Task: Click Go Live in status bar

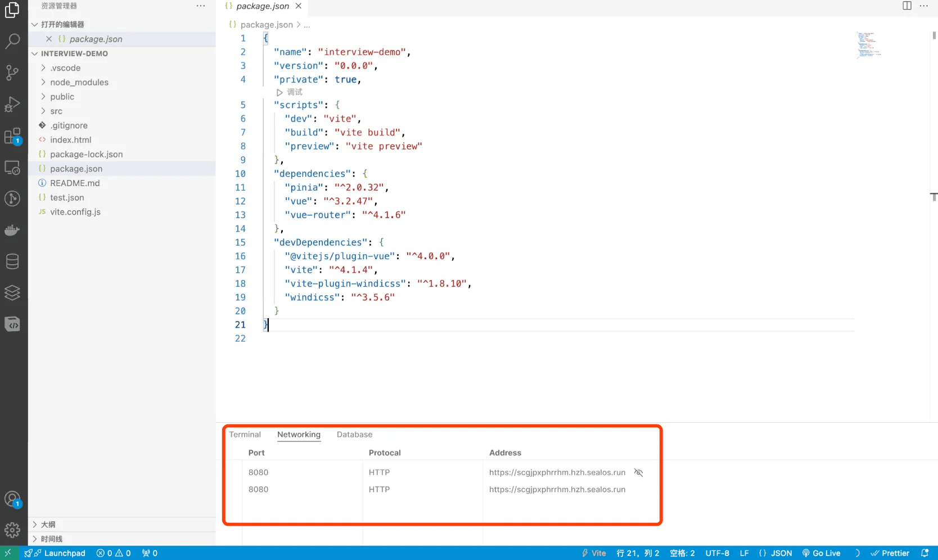Action: 821,553
